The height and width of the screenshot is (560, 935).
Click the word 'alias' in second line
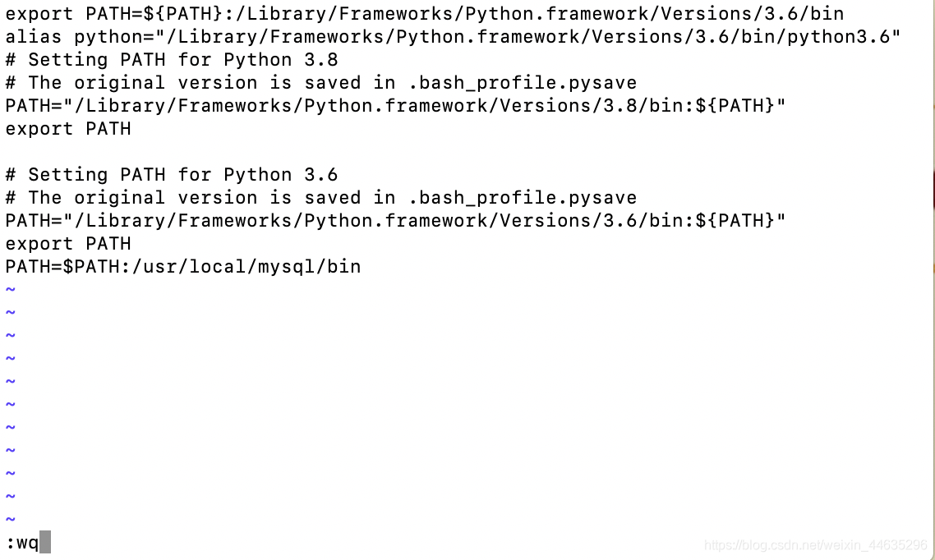pos(34,37)
